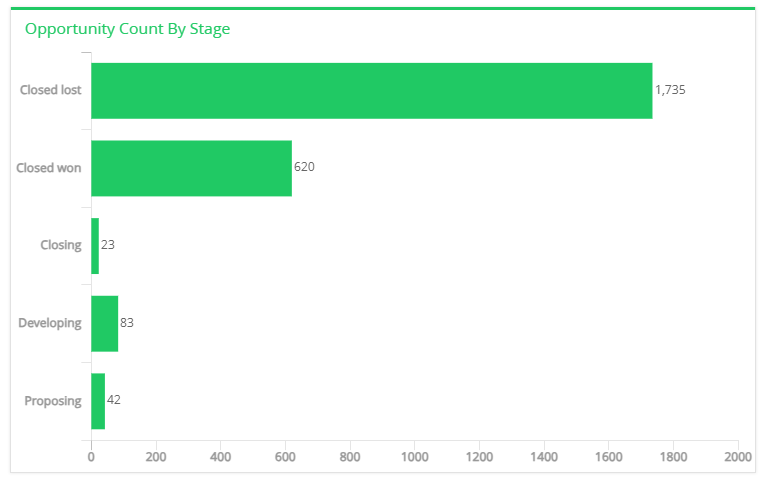Click the Opportunity Count By Stage title
Viewport: 767px width, 482px height.
(127, 29)
